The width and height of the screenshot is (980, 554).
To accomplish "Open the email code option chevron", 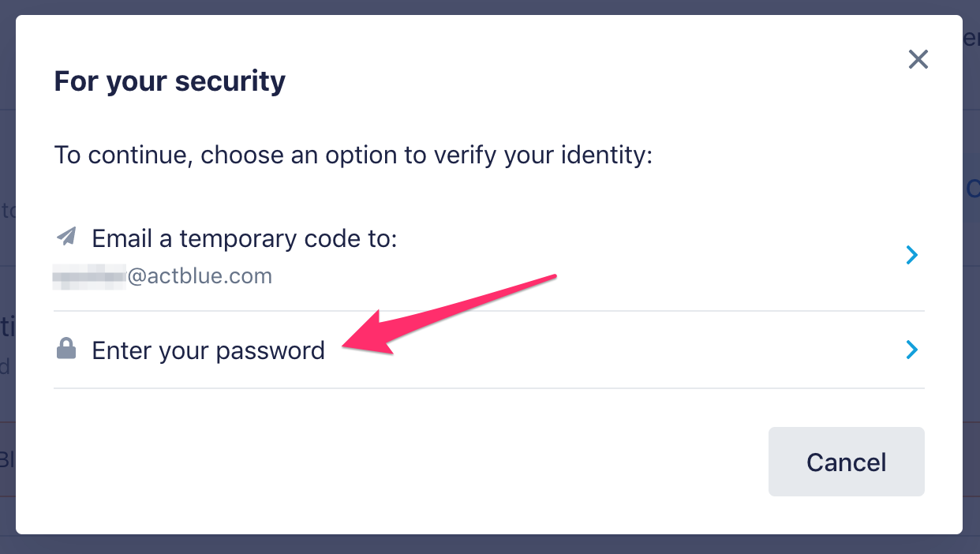I will pos(912,255).
